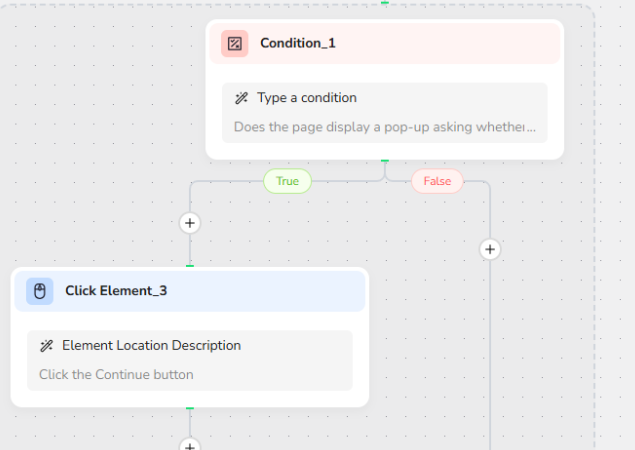Click the connector dot below Click Element_3
The image size is (635, 450).
(190, 408)
